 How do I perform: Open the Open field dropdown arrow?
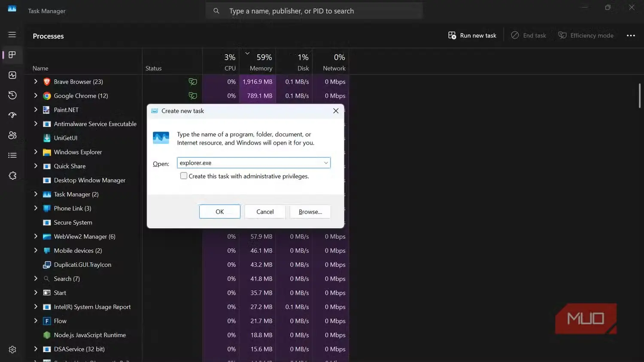pyautogui.click(x=326, y=163)
